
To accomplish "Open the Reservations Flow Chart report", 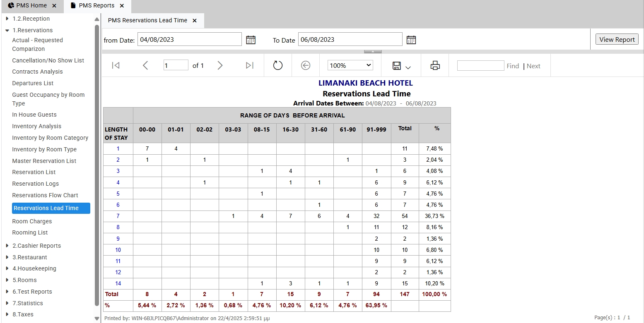I will [x=45, y=195].
